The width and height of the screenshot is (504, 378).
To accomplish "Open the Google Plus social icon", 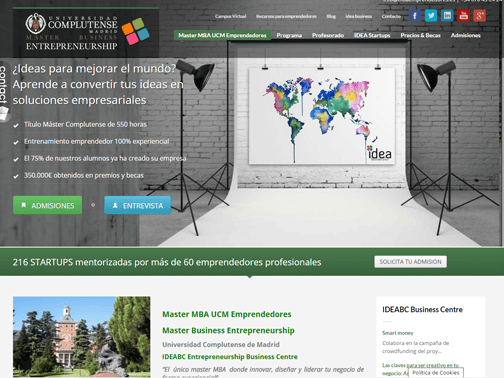I will click(x=480, y=16).
